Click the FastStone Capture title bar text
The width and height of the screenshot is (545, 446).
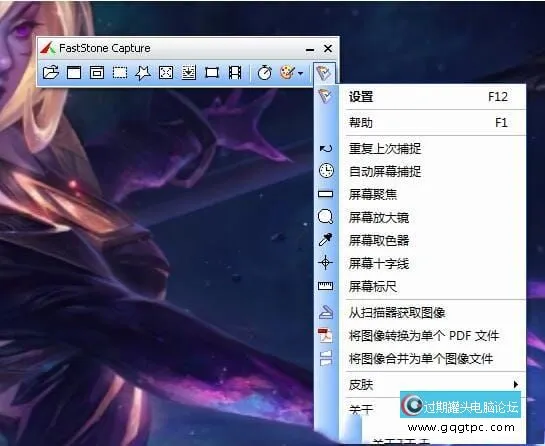point(105,48)
